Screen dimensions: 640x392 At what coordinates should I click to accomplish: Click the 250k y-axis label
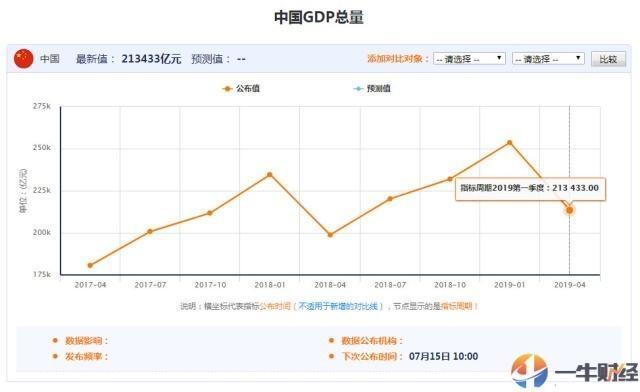(42, 147)
